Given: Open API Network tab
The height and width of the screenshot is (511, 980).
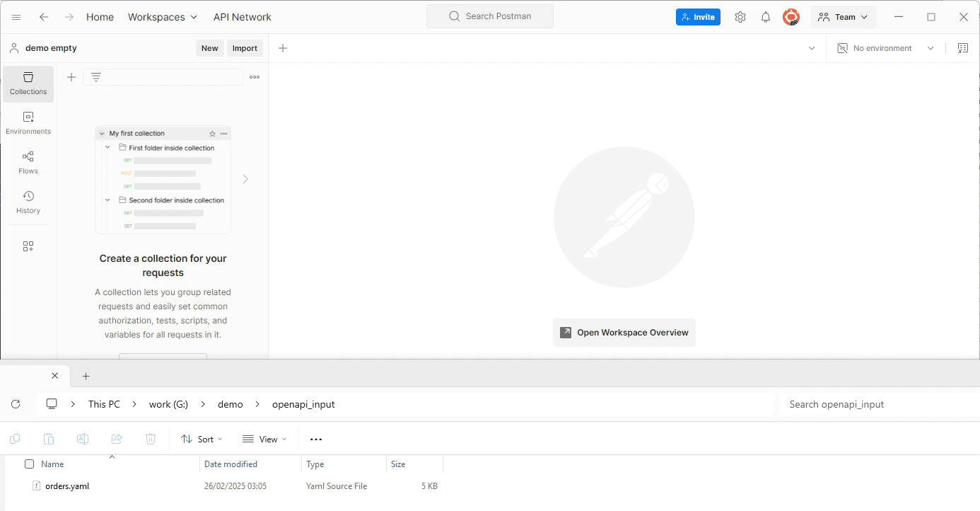Looking at the screenshot, I should click(243, 17).
